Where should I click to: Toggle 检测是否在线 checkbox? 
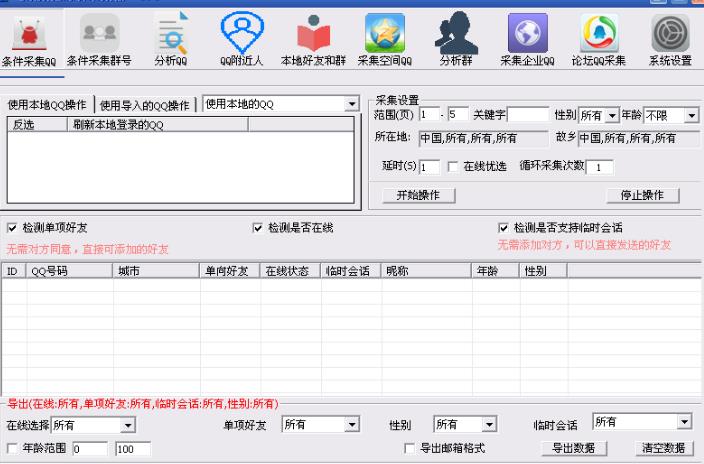click(x=258, y=228)
